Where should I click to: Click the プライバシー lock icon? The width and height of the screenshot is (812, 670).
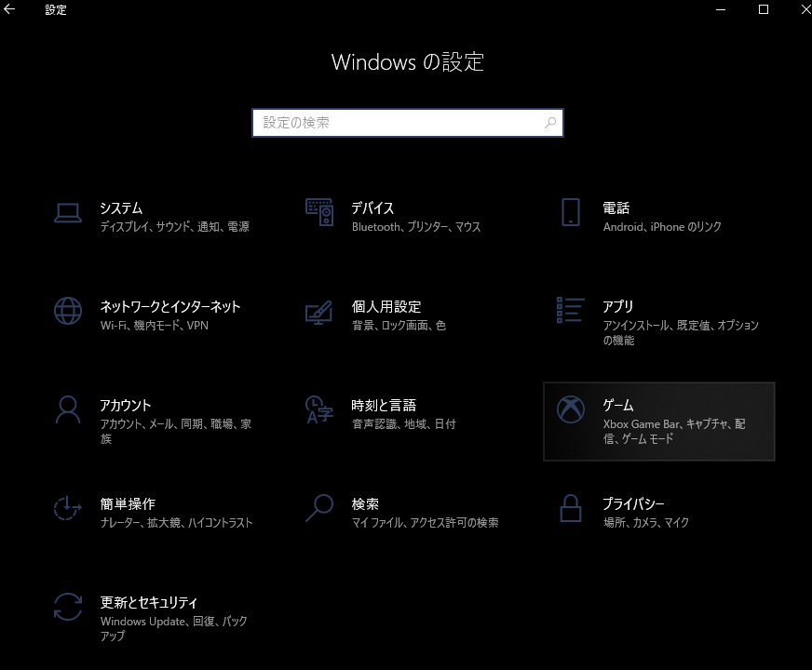click(571, 508)
